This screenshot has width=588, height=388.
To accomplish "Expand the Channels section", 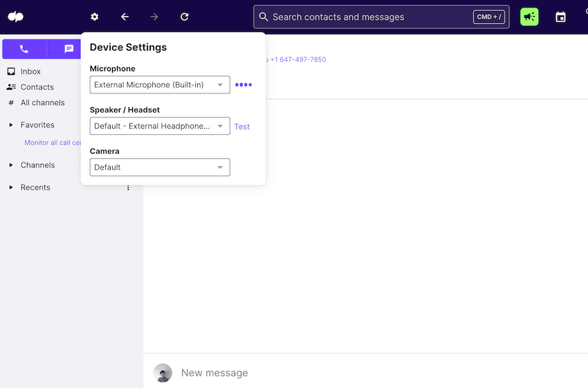I will coord(11,165).
